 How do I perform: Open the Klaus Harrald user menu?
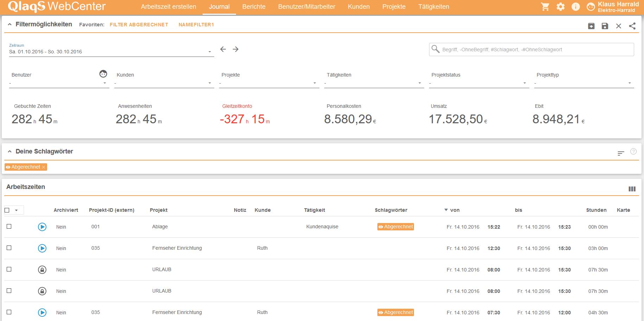(618, 7)
